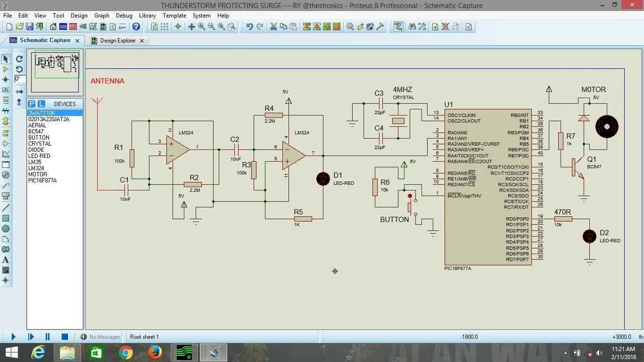Image resolution: width=644 pixels, height=362 pixels.
Task: Open the Windows Start button
Action: pyautogui.click(x=11, y=352)
